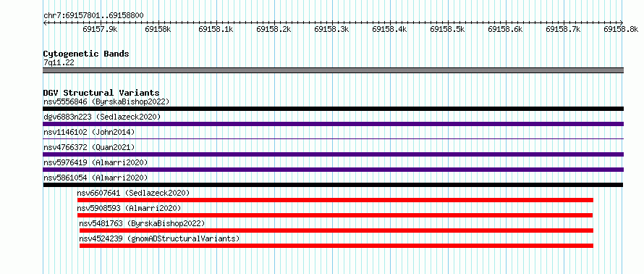This screenshot has height=274, width=644.
Task: Select the black bar under nsv5861054
Action: click(333, 185)
